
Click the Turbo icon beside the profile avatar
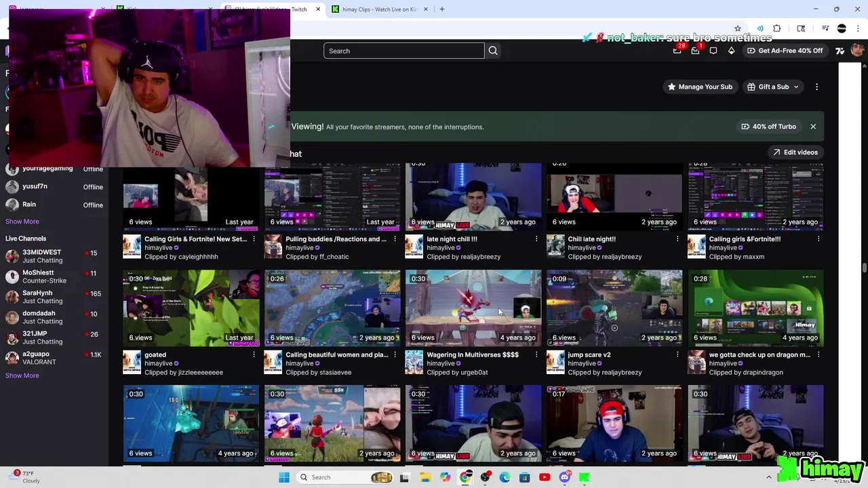point(840,51)
